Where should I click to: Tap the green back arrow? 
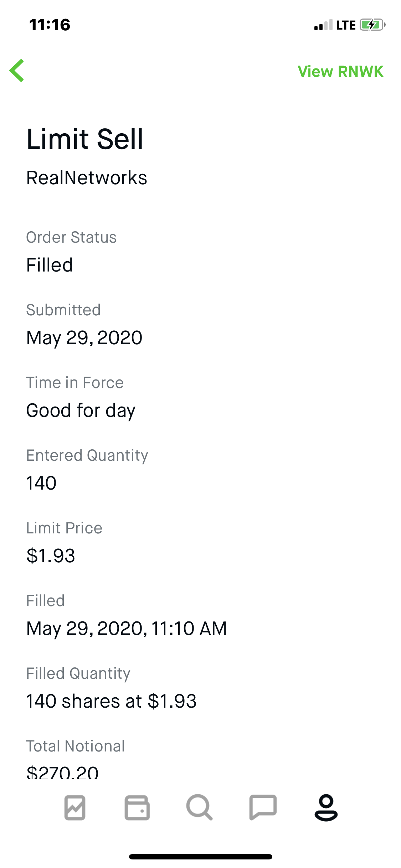[x=17, y=71]
